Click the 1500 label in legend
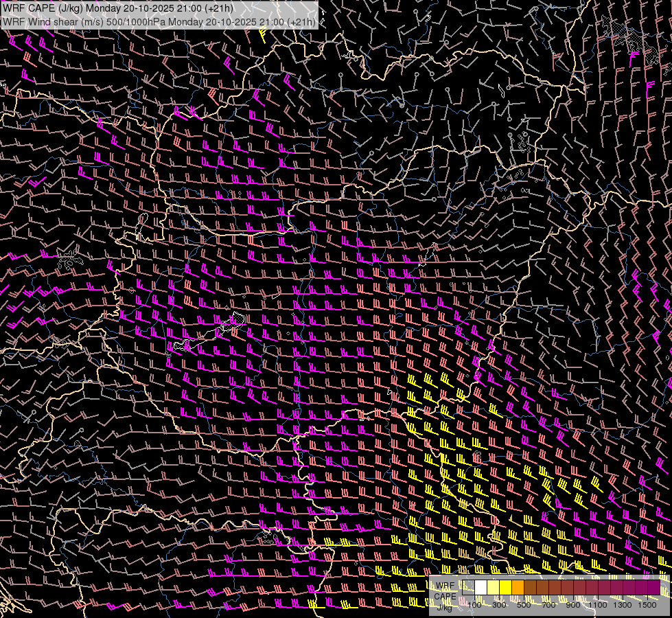The height and width of the screenshot is (618, 672). [647, 605]
